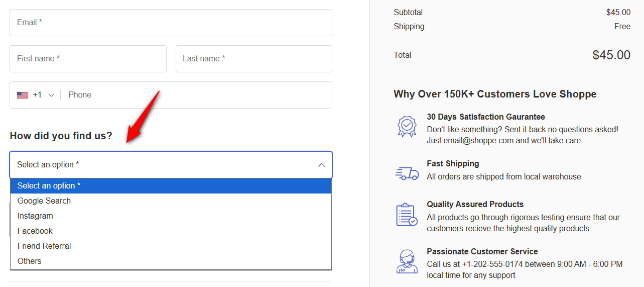
Task: Click the Shipping label
Action: click(x=409, y=27)
